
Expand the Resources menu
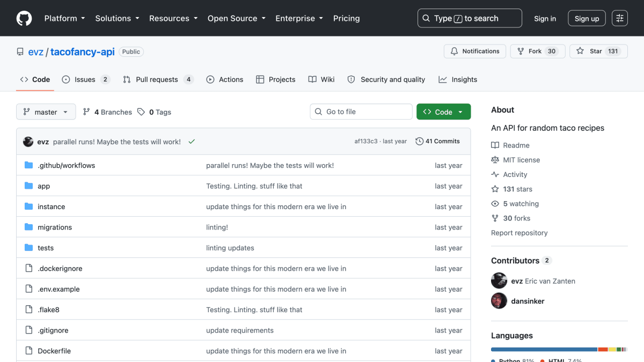click(x=174, y=18)
